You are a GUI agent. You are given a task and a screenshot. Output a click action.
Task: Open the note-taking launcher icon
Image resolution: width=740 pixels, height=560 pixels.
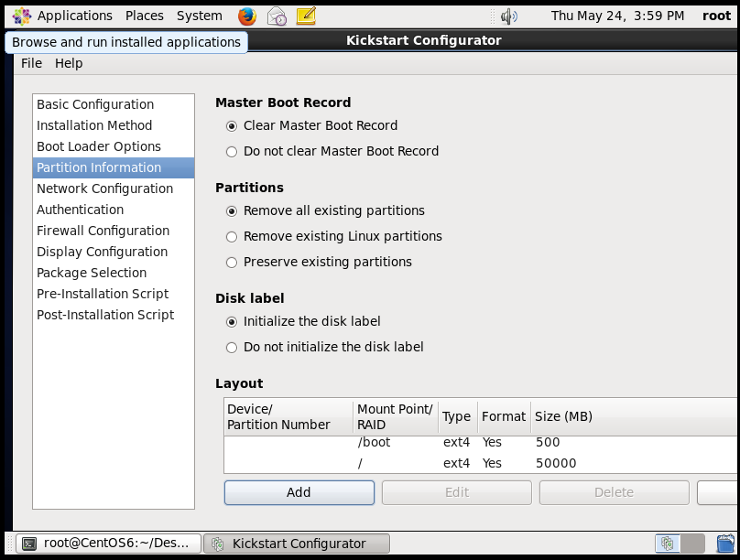(x=306, y=16)
